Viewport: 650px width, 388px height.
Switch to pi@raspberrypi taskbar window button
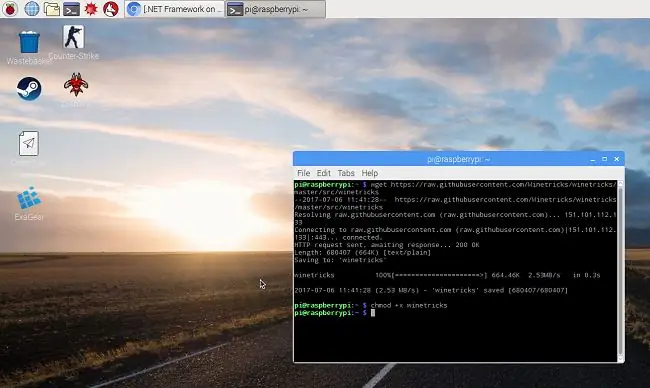(x=276, y=9)
